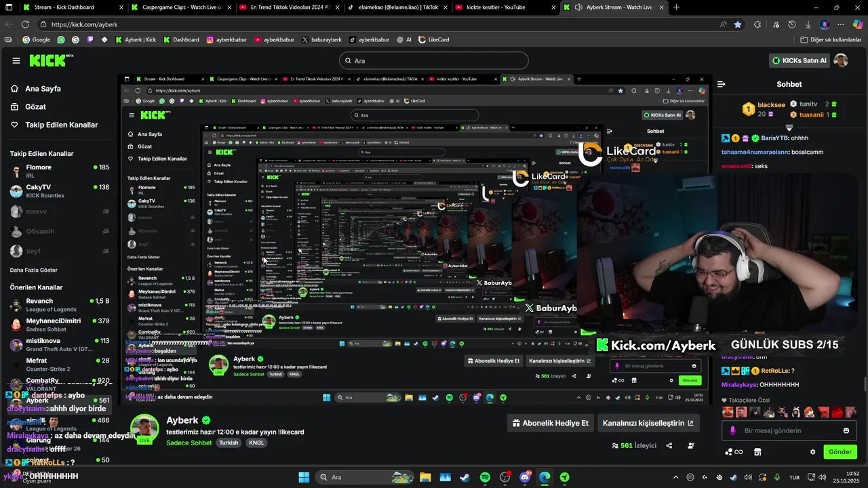The height and width of the screenshot is (488, 868).
Task: Open browser history icon
Action: (x=791, y=24)
